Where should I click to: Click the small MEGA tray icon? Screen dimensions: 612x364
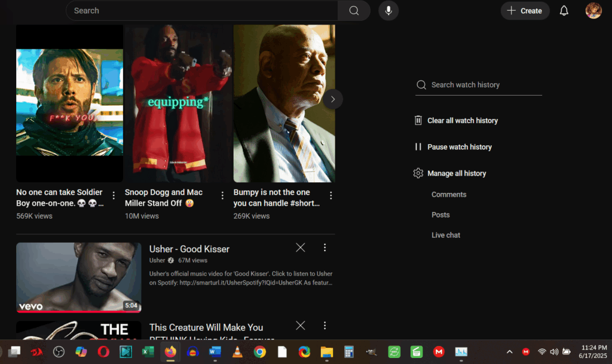[x=526, y=352]
